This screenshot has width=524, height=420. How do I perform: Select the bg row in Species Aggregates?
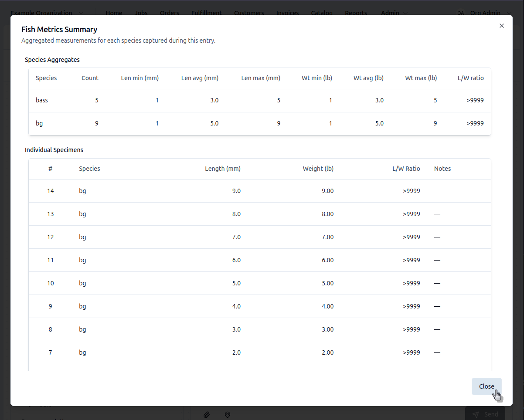tap(259, 123)
